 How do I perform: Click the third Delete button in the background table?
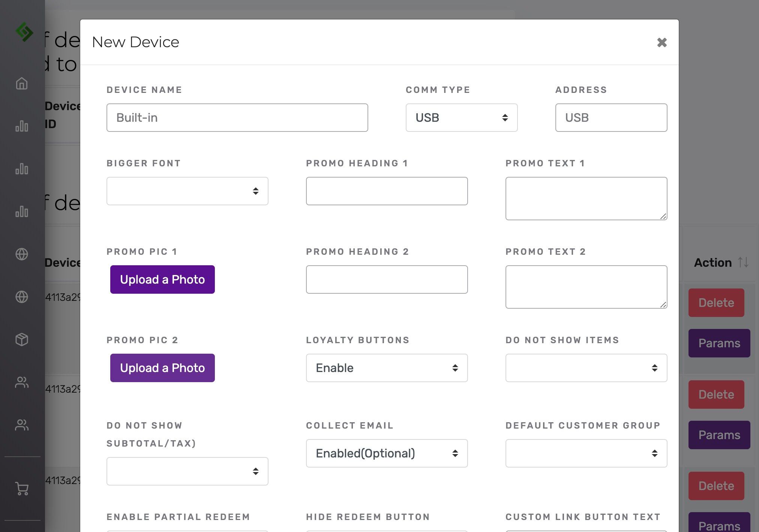pyautogui.click(x=716, y=486)
